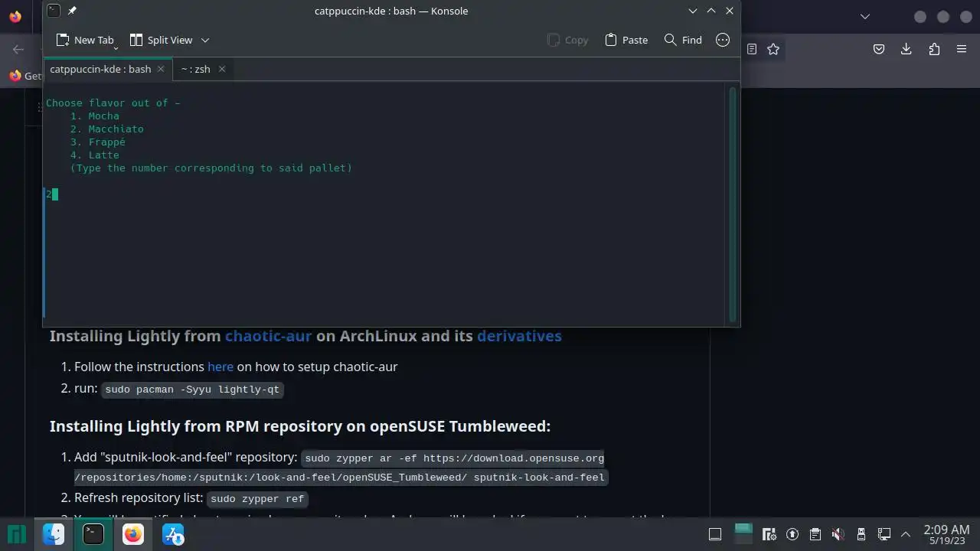
Task: Click the show desktop square icon in tray
Action: 715,534
